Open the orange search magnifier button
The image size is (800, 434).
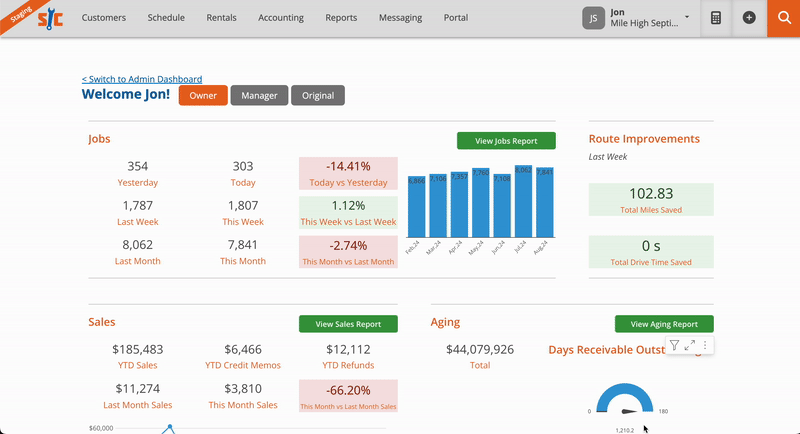coord(784,18)
